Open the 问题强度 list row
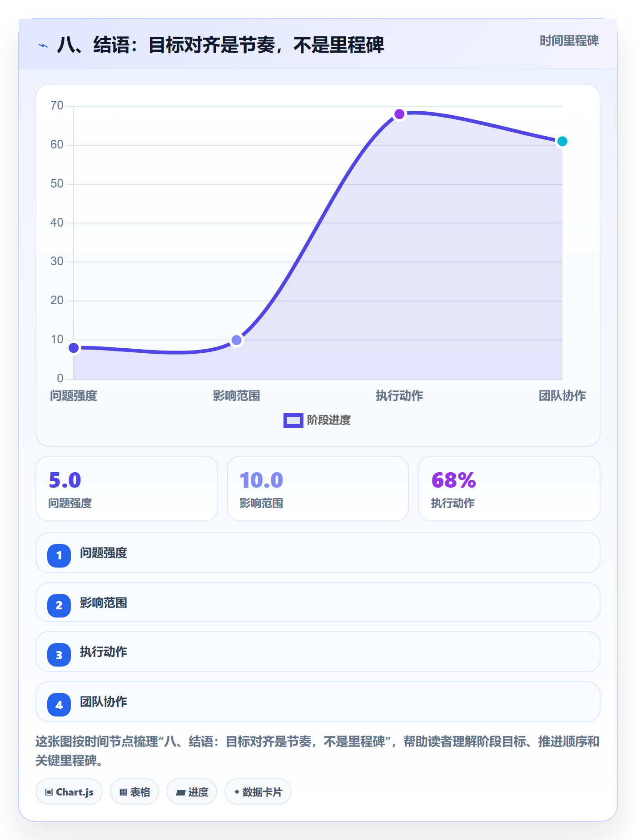The image size is (636, 840). (318, 553)
